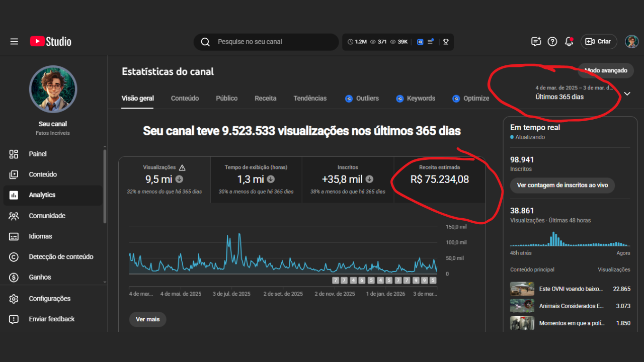Viewport: 644px width, 362px height.
Task: Click the trophy icon in the extension bar
Action: pyautogui.click(x=446, y=42)
